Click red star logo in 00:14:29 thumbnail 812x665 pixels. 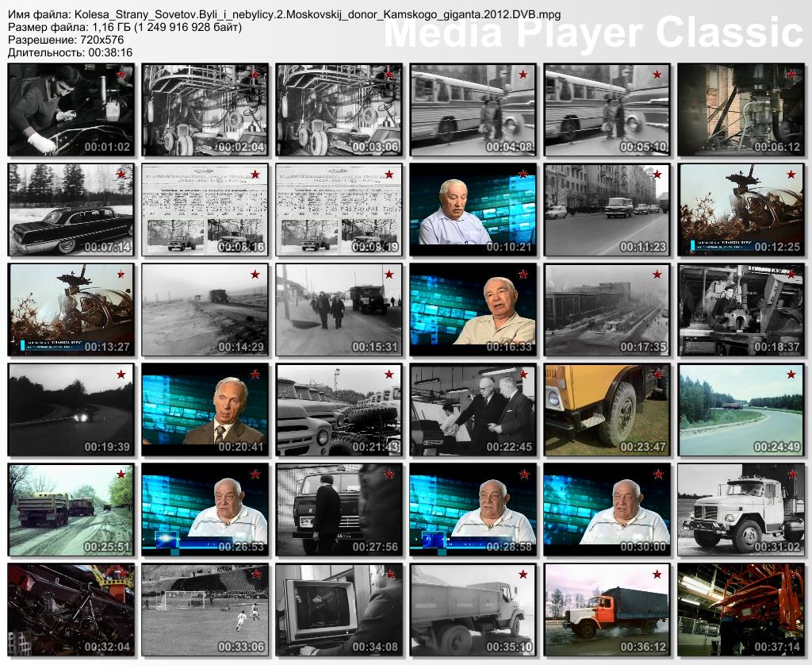(255, 275)
